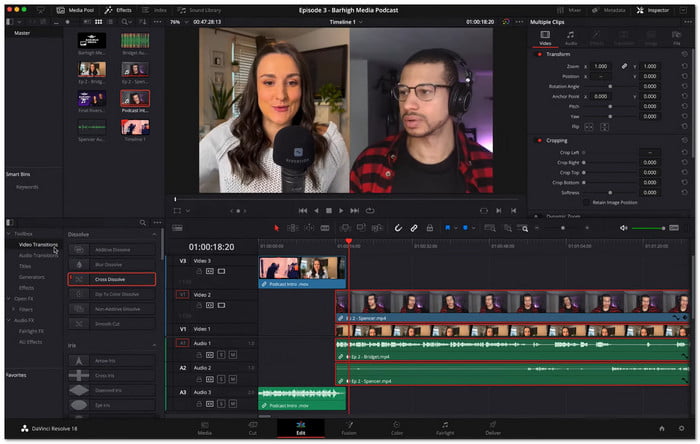Open the Audio tab in Inspector
Image resolution: width=700 pixels, height=444 pixels.
click(571, 38)
